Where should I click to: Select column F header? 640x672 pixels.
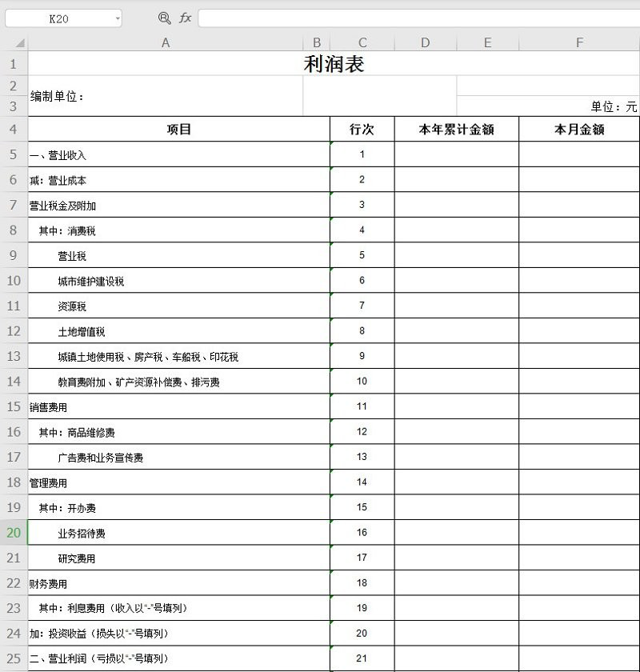click(x=578, y=42)
